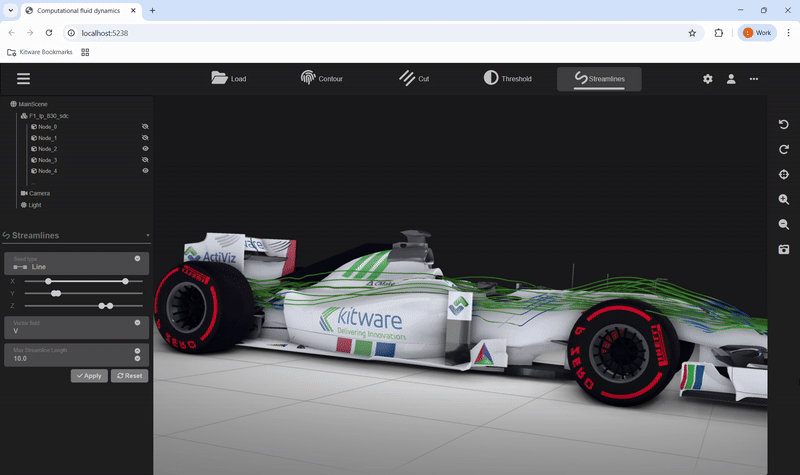Click the left handle of the X slider

click(x=48, y=282)
